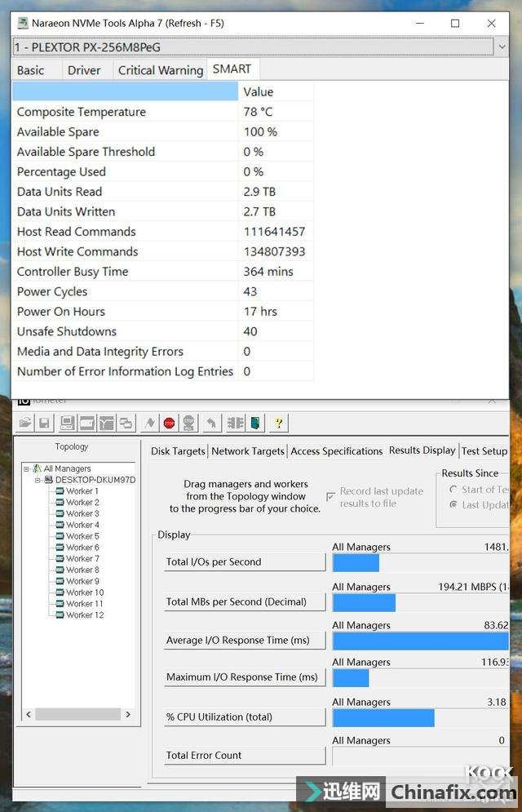Click the Unsafe Shutdowns row label
The image size is (522, 812).
pyautogui.click(x=67, y=331)
